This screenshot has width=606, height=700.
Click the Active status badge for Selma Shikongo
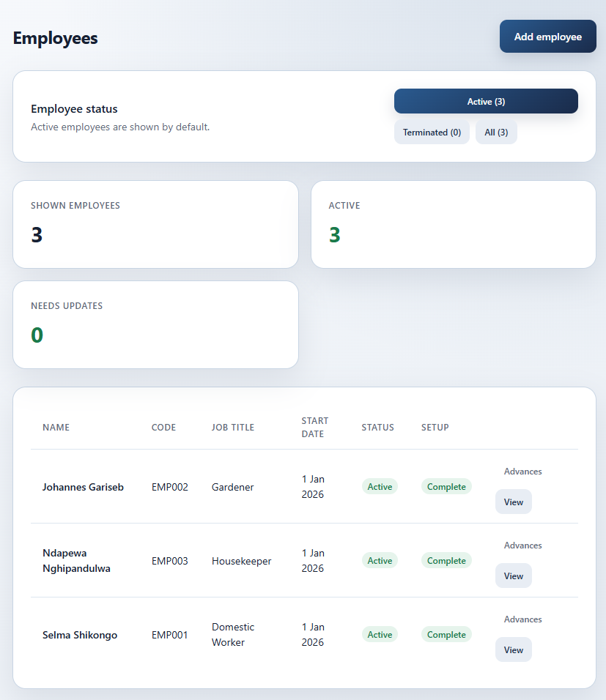(x=380, y=634)
